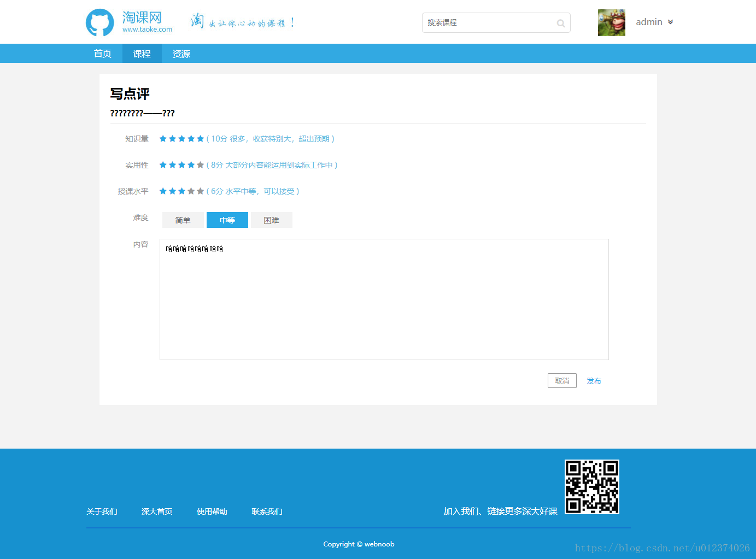Open the 使用帮助 footer link
756x559 pixels.
pos(212,511)
